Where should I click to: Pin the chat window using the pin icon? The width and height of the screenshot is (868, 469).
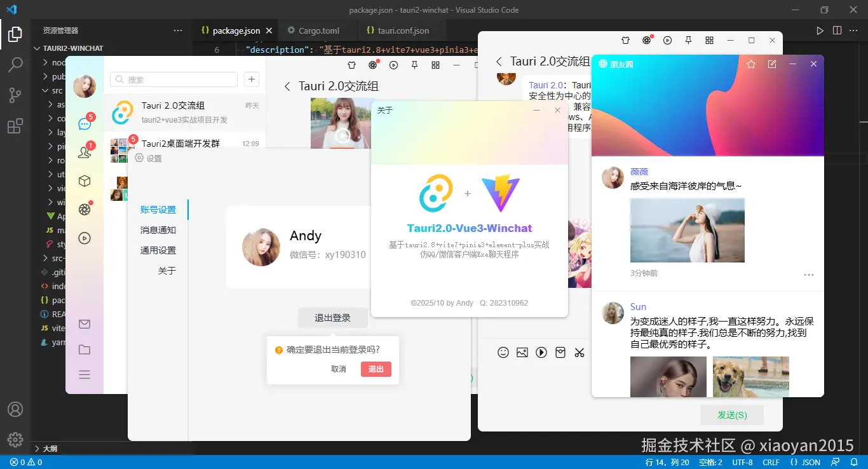click(x=688, y=40)
